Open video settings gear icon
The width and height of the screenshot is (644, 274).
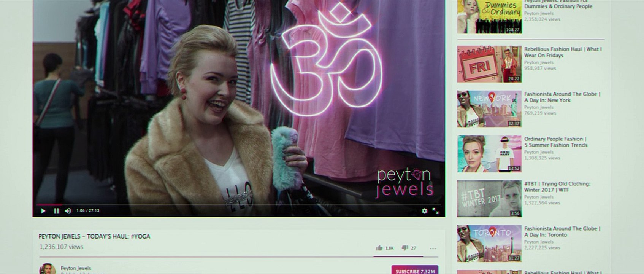pos(424,211)
